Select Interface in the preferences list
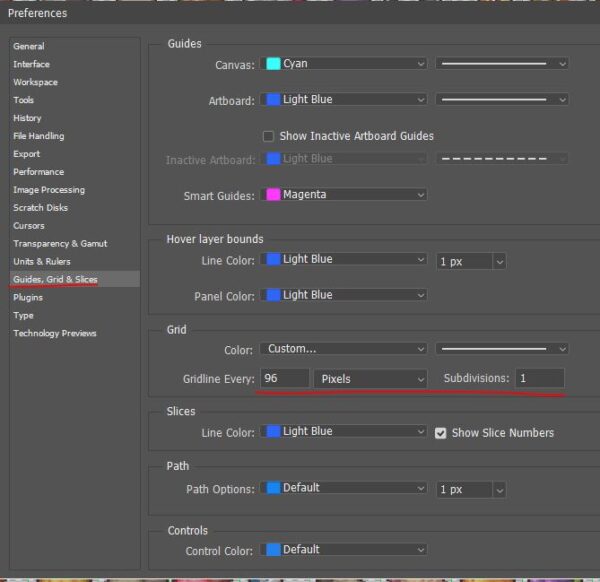The height and width of the screenshot is (582, 600). [x=31, y=64]
